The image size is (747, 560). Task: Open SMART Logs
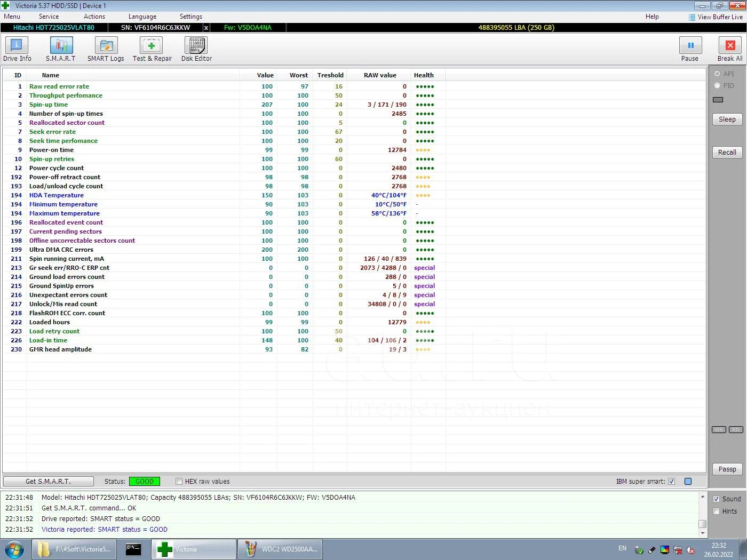106,49
